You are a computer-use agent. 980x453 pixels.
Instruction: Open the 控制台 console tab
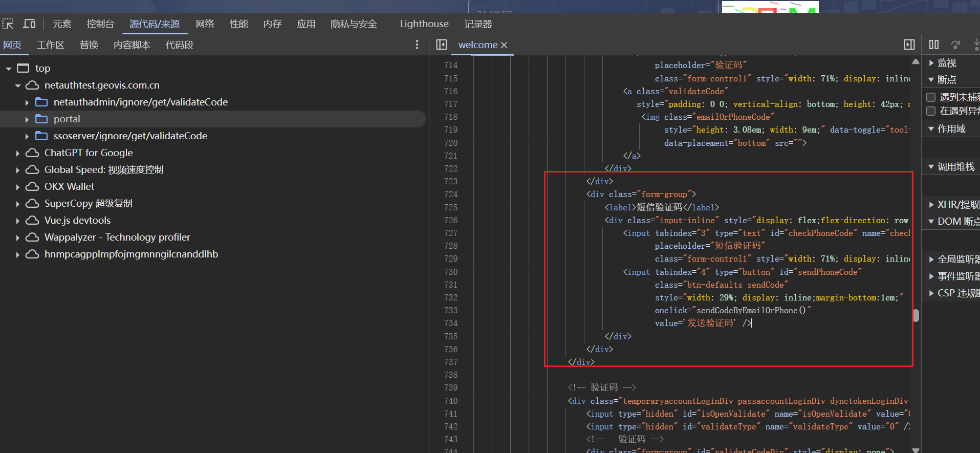click(100, 24)
